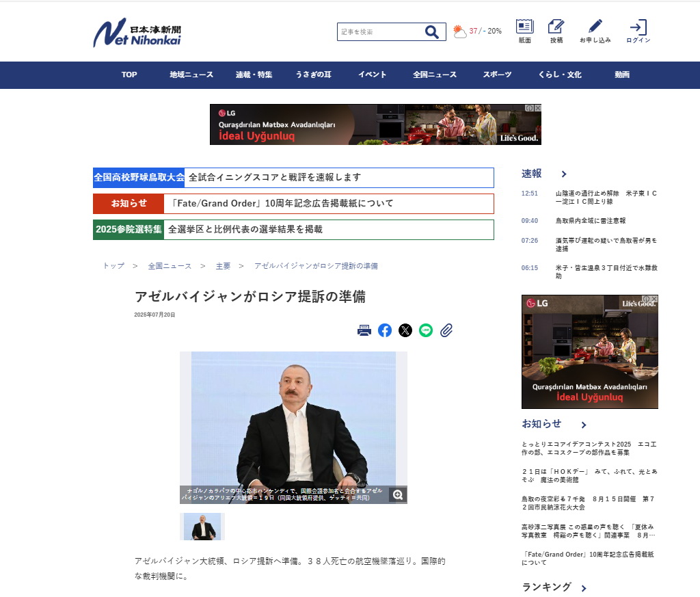The width and height of the screenshot is (700, 597).
Task: Enlarge the photo with the zoom icon
Action: point(398,495)
